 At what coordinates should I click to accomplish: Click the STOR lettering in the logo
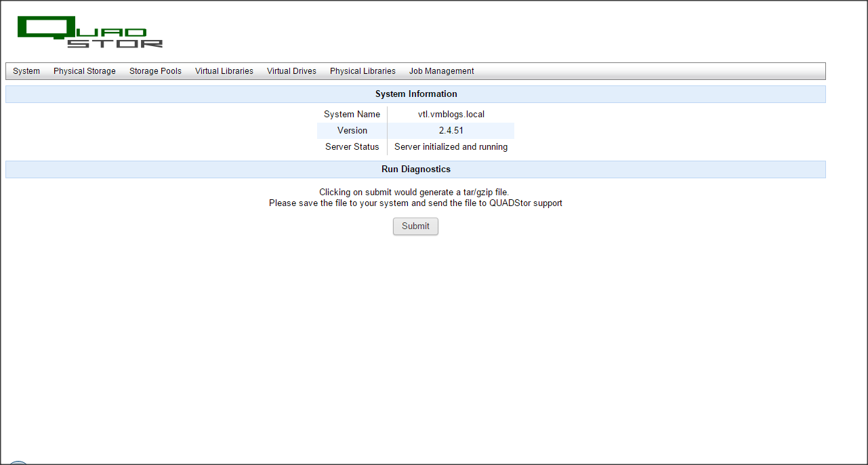pos(115,43)
